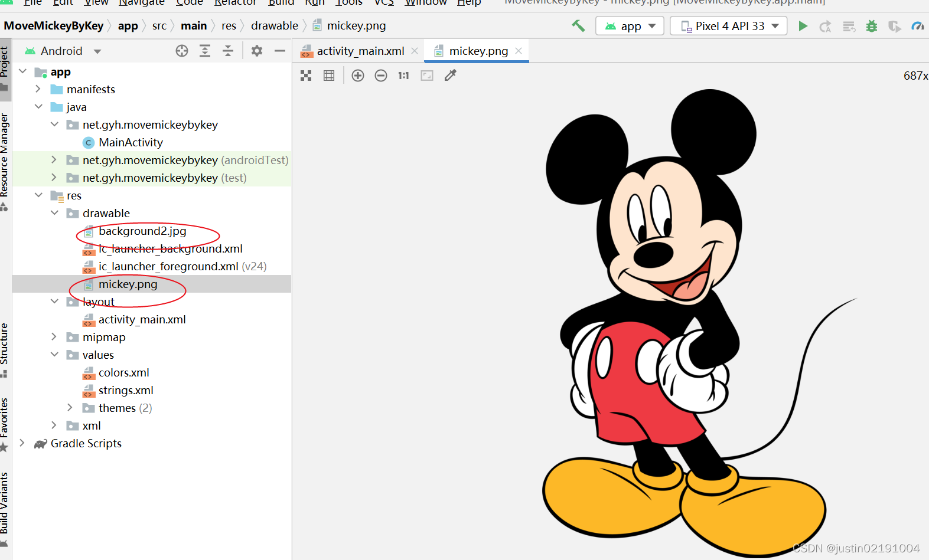Image resolution: width=929 pixels, height=560 pixels.
Task: Select activity_main.xml under layout
Action: click(142, 319)
